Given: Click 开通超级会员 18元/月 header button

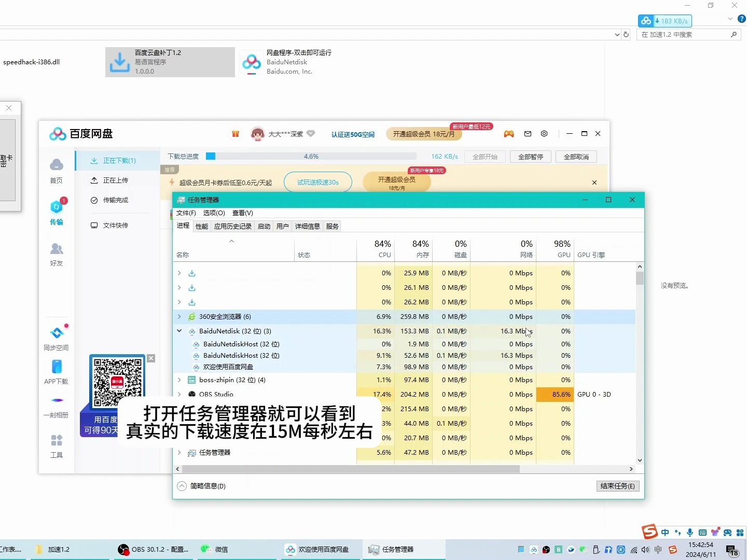Looking at the screenshot, I should [x=424, y=134].
